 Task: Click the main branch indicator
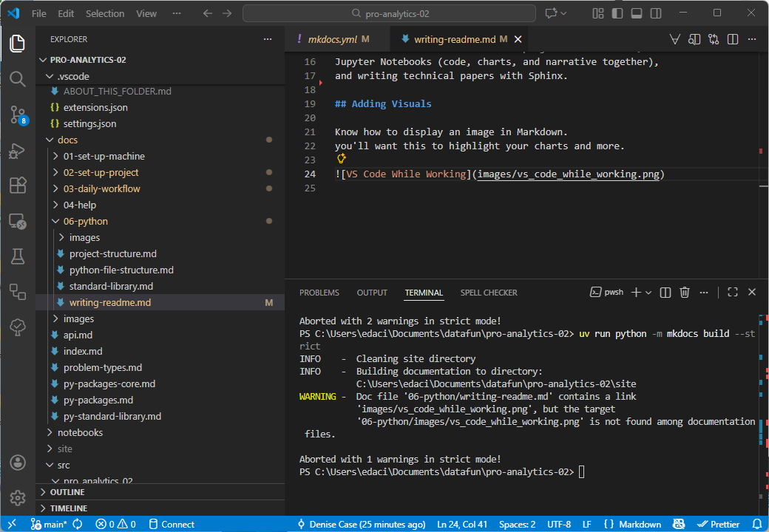(47, 523)
